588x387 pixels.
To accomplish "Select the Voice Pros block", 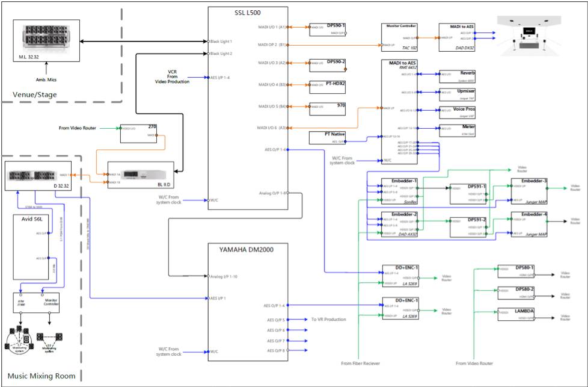I will point(458,113).
